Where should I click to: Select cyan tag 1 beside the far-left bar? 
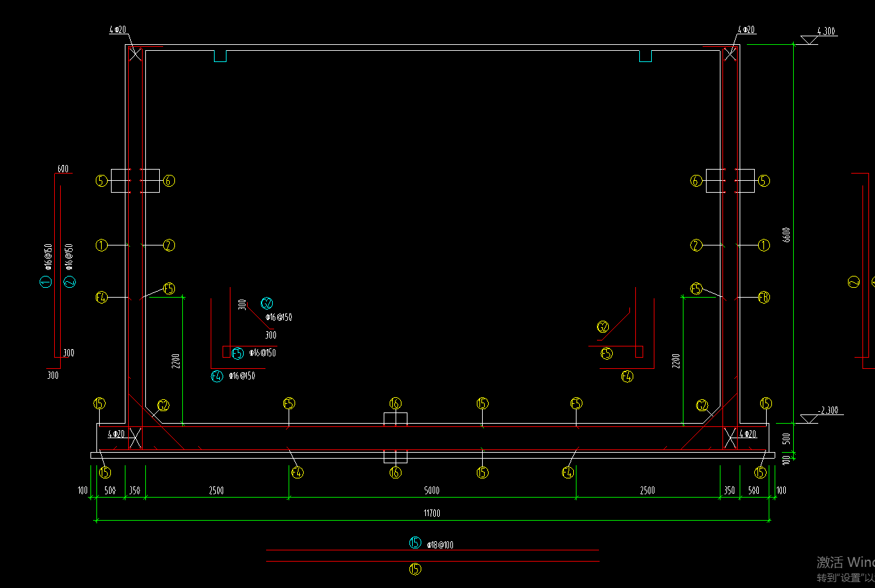point(46,282)
